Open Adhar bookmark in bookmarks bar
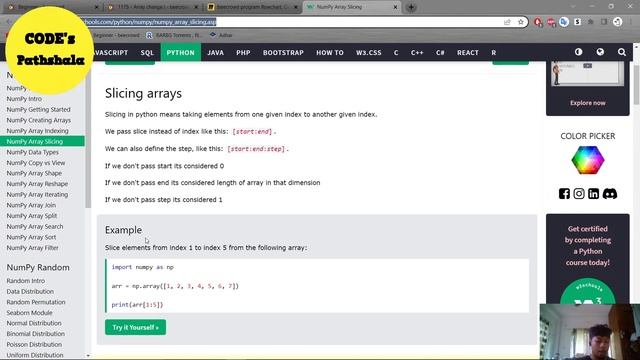 click(221, 35)
